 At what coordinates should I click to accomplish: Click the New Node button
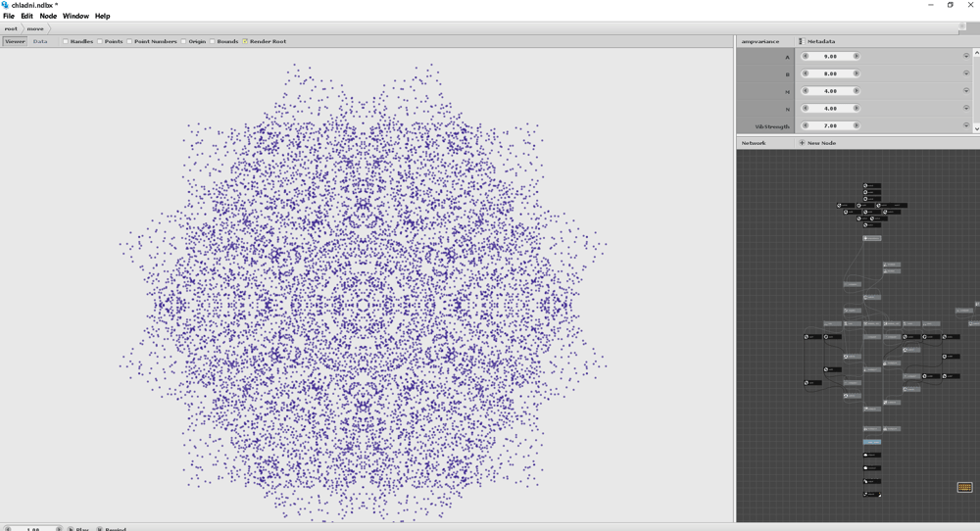click(x=817, y=143)
